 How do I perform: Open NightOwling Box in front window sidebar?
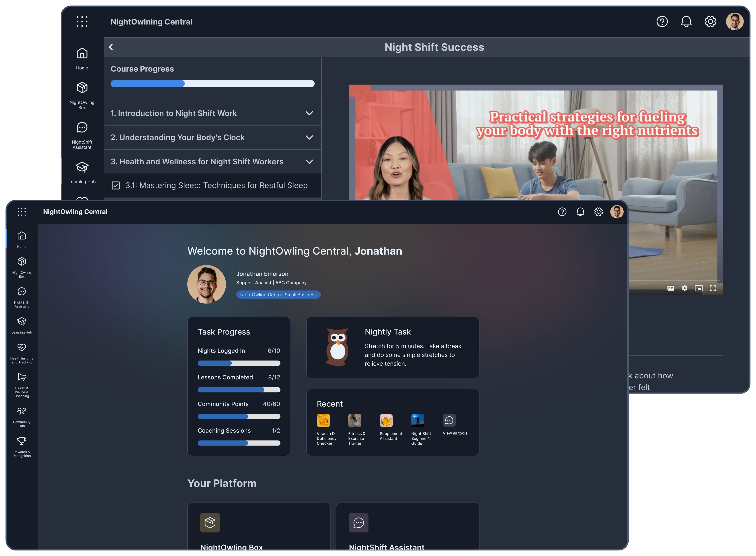[22, 268]
